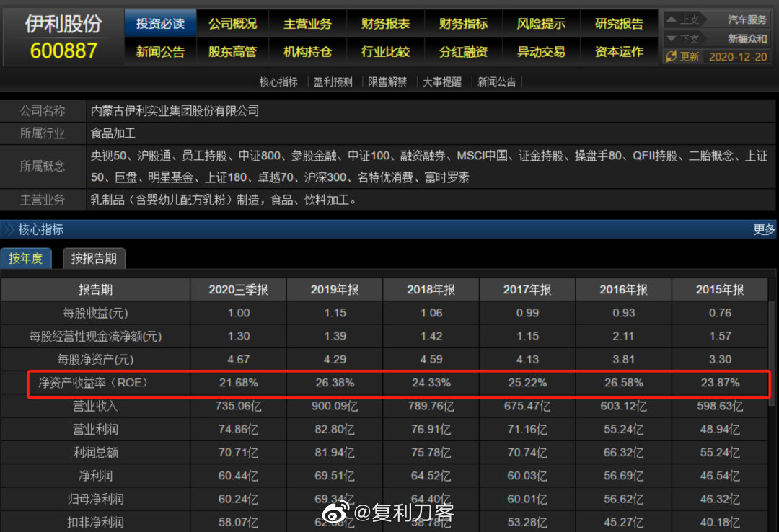Click revenue value 900.09亿
779x532 pixels.
point(335,406)
